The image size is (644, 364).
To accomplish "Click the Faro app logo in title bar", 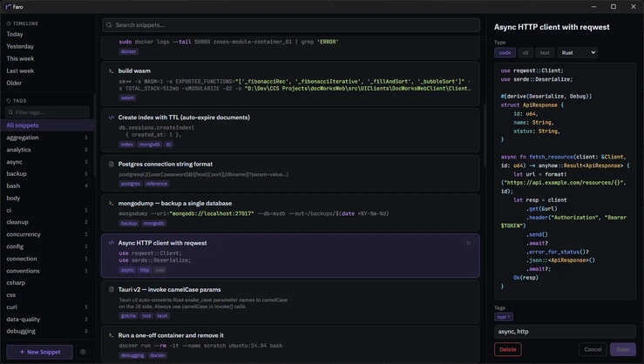I will click(8, 7).
